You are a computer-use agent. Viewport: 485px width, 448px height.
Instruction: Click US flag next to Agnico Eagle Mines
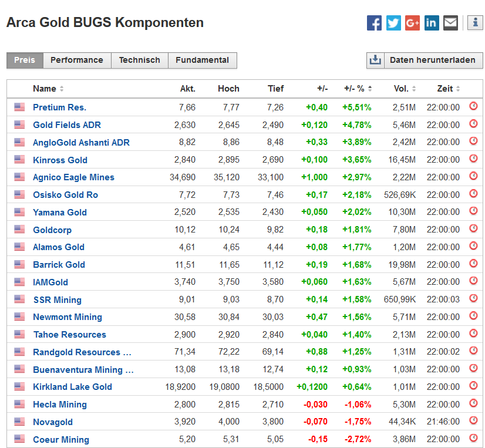click(19, 177)
